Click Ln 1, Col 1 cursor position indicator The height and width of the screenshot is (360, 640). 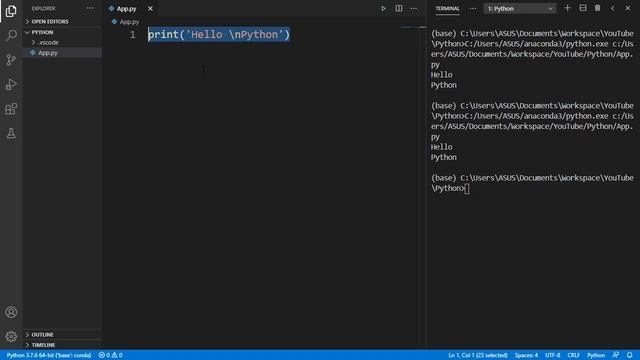[x=478, y=355]
